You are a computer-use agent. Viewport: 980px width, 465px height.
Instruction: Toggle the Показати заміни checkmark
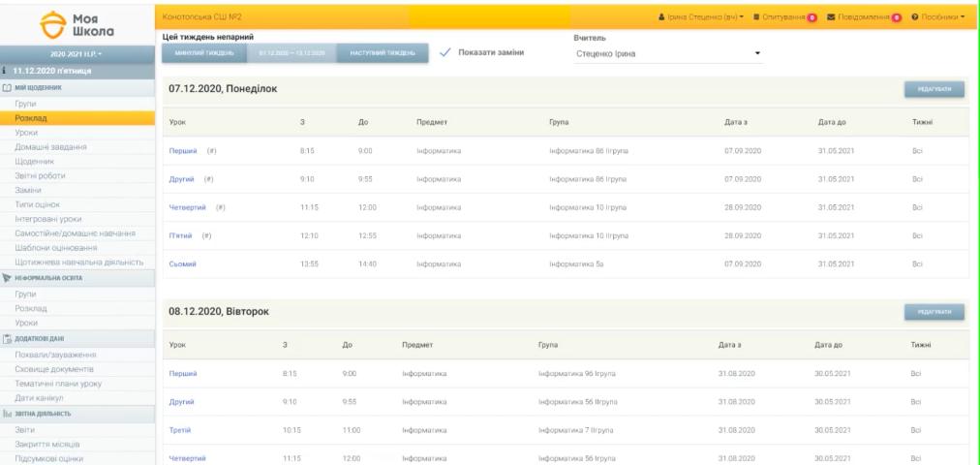click(x=445, y=52)
